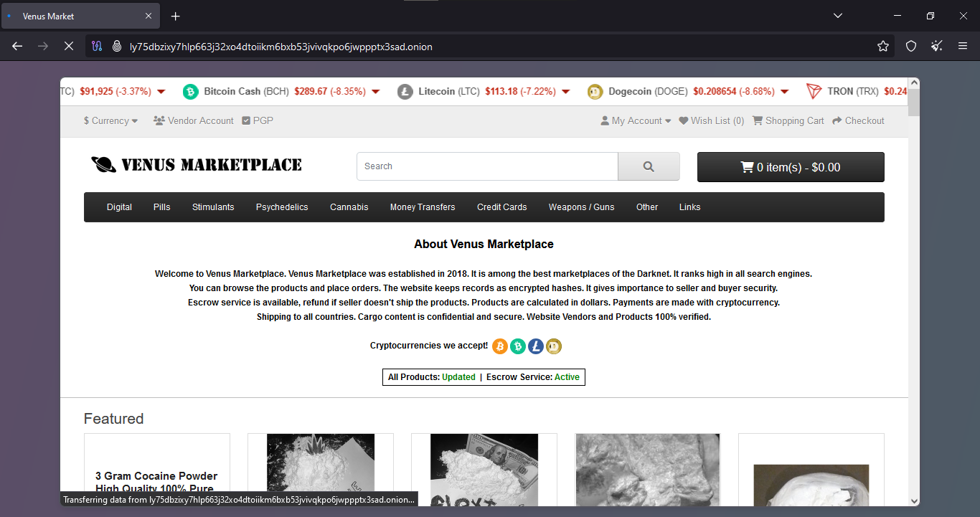The height and width of the screenshot is (517, 980).
Task: Click the Dogecoin logo in ticker
Action: click(595, 92)
